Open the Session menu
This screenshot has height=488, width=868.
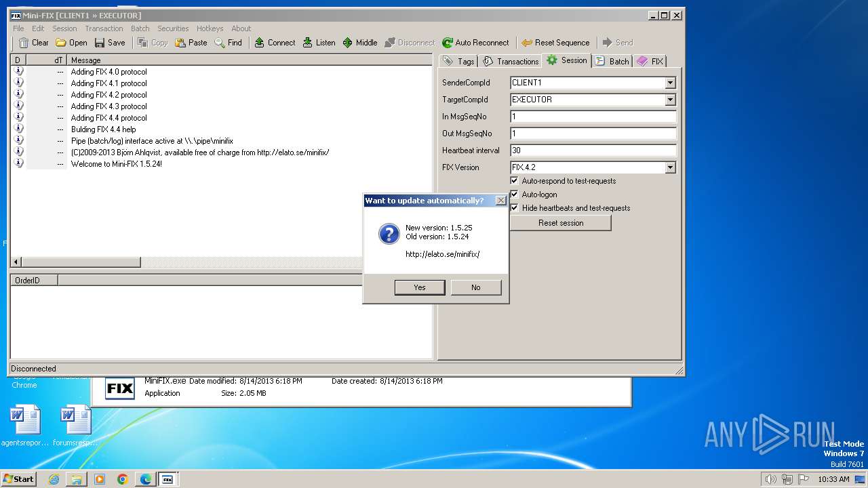click(64, 28)
